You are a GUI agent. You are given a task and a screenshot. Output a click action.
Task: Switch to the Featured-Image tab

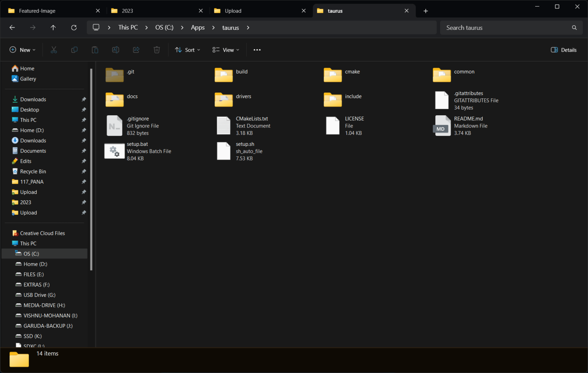coord(54,11)
